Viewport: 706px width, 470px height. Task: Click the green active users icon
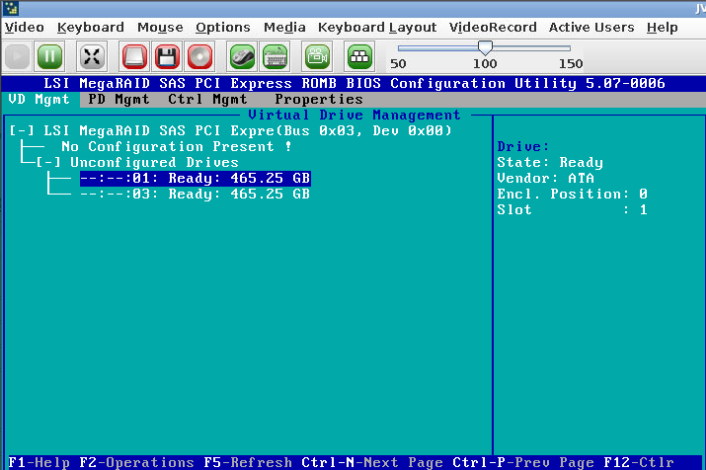click(360, 56)
